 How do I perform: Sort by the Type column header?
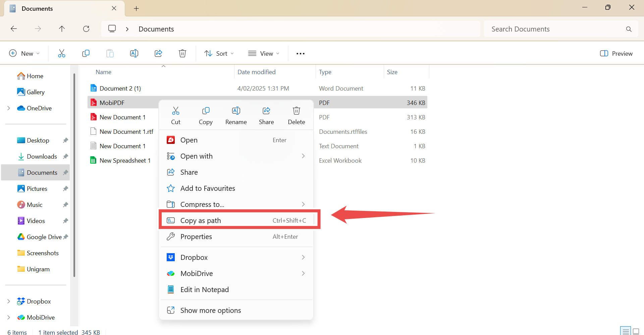[325, 72]
